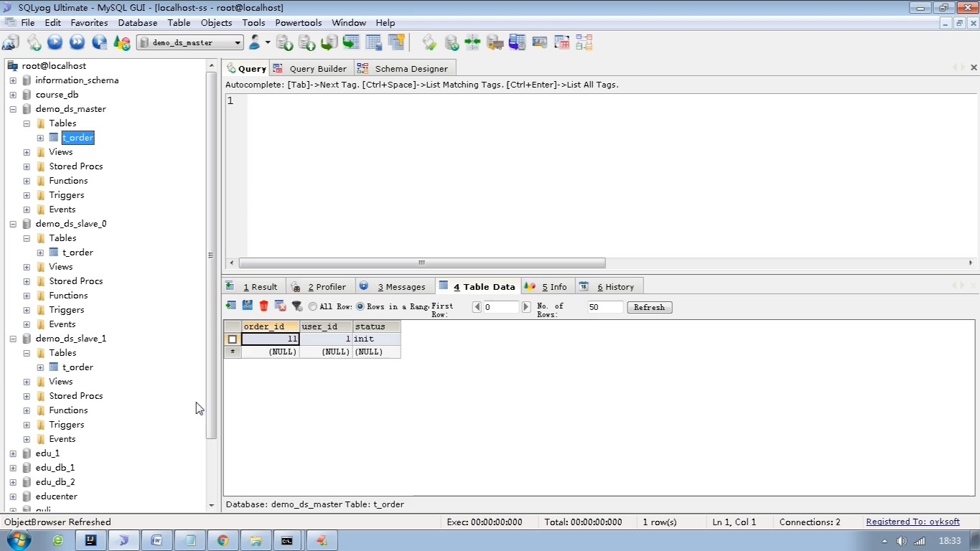Tick the checkbox for the order_id 11 row

(x=232, y=339)
